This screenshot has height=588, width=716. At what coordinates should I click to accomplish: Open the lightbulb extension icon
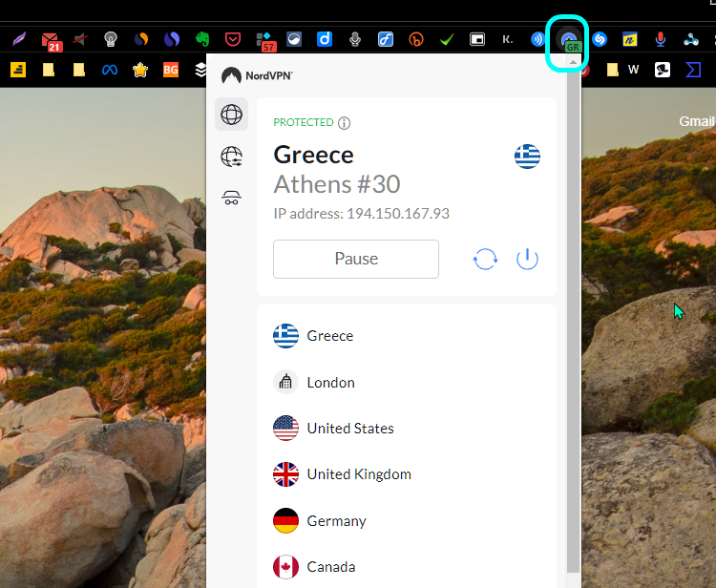click(x=111, y=39)
